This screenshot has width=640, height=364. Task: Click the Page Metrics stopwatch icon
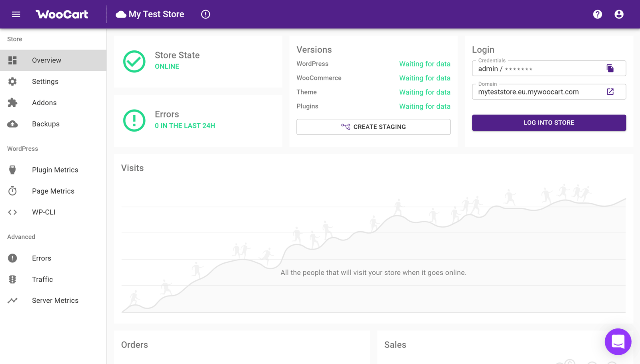[13, 191]
